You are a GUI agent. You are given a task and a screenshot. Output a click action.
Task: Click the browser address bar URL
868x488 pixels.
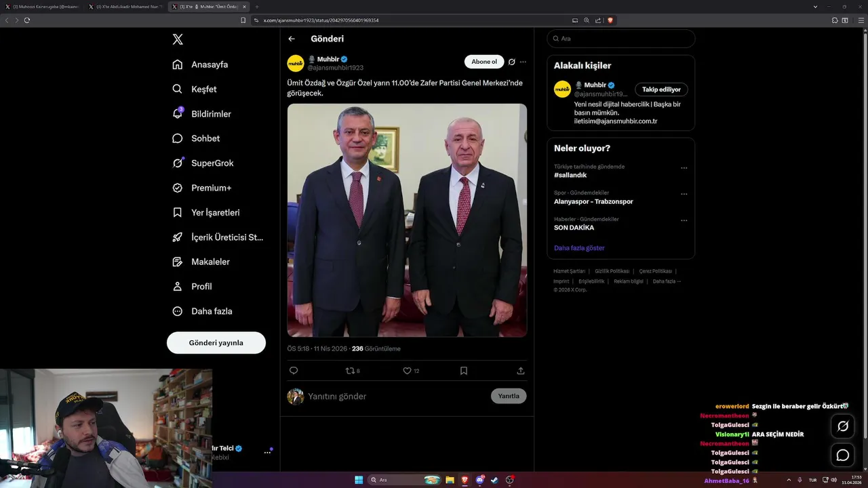321,20
